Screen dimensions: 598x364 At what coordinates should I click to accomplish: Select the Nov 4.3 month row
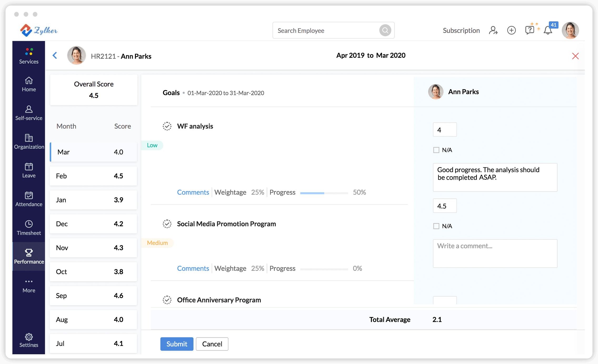tap(93, 248)
